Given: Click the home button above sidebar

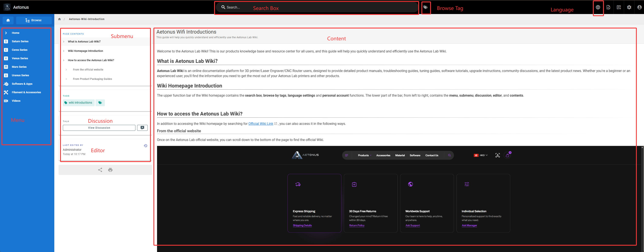Looking at the screenshot, I should click(x=8, y=20).
